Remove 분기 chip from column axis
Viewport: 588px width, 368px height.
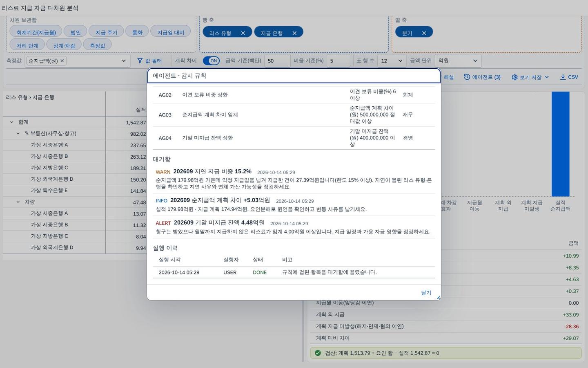pyautogui.click(x=424, y=33)
